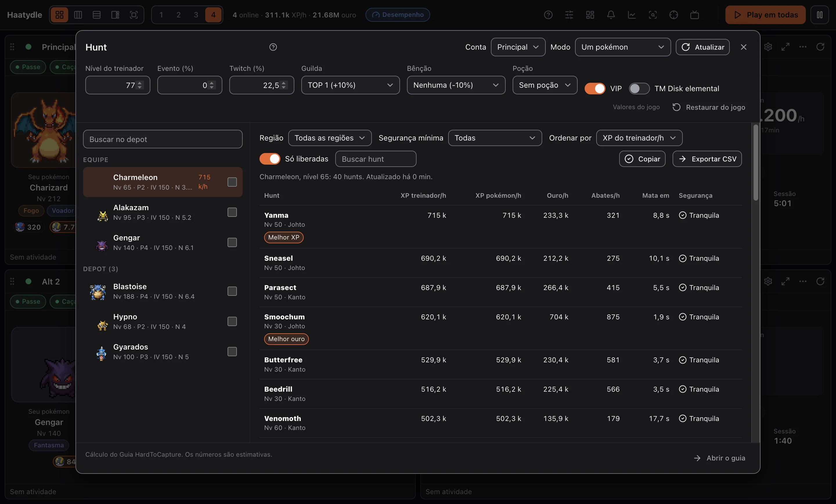Open the Região dropdown Todas as regiões
836x504 pixels.
[x=330, y=138]
